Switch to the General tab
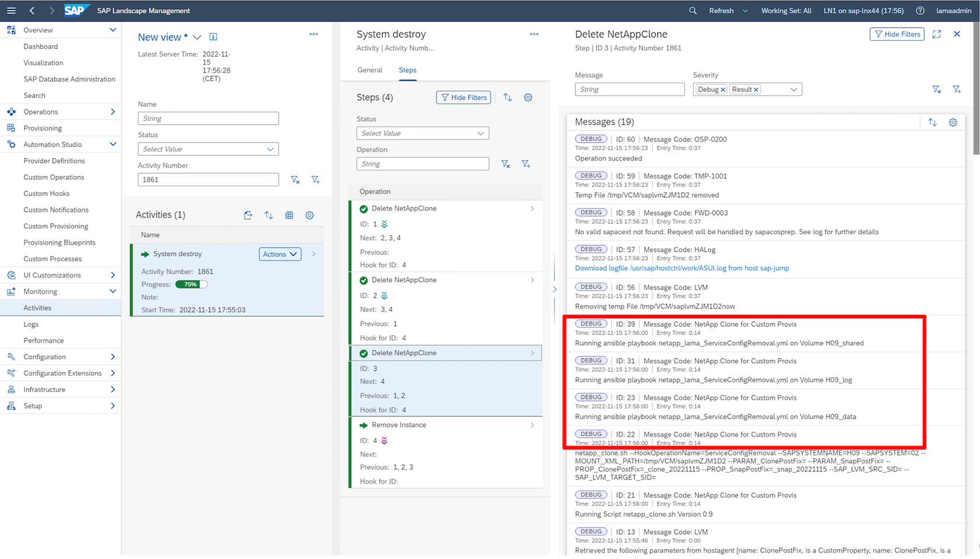Viewport: 980px width, 559px height. 370,70
